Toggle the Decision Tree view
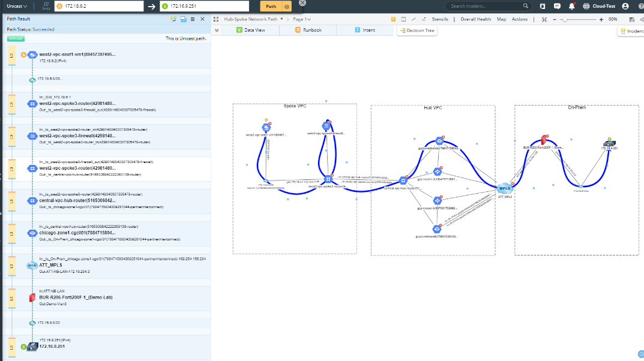 pyautogui.click(x=417, y=30)
